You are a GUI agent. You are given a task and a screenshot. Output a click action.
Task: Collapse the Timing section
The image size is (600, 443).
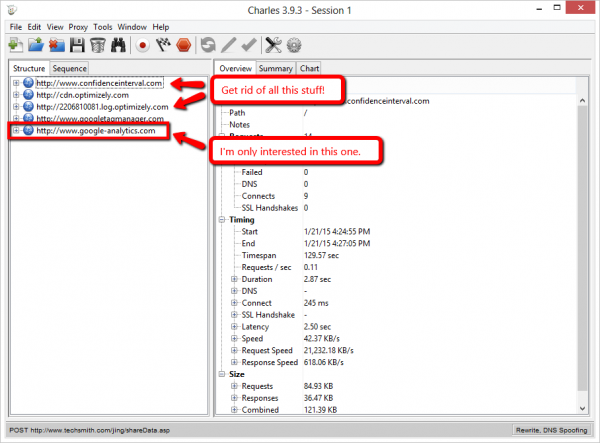click(222, 220)
